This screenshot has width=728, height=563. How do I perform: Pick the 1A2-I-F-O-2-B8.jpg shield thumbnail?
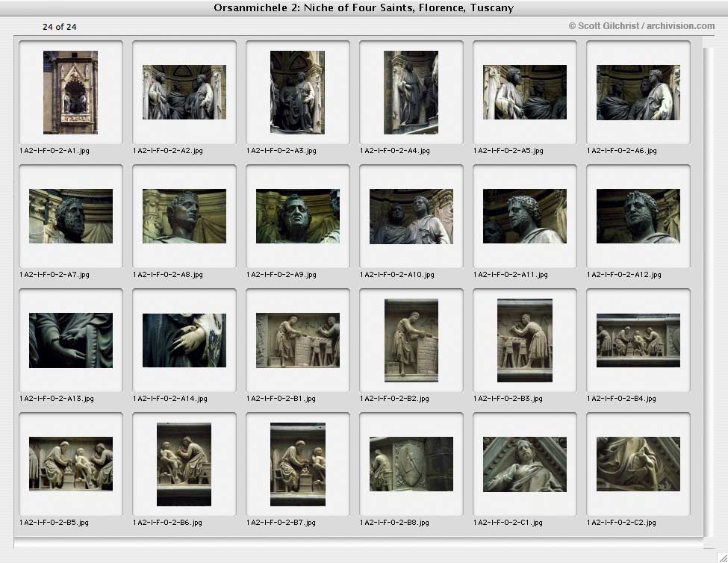[411, 464]
